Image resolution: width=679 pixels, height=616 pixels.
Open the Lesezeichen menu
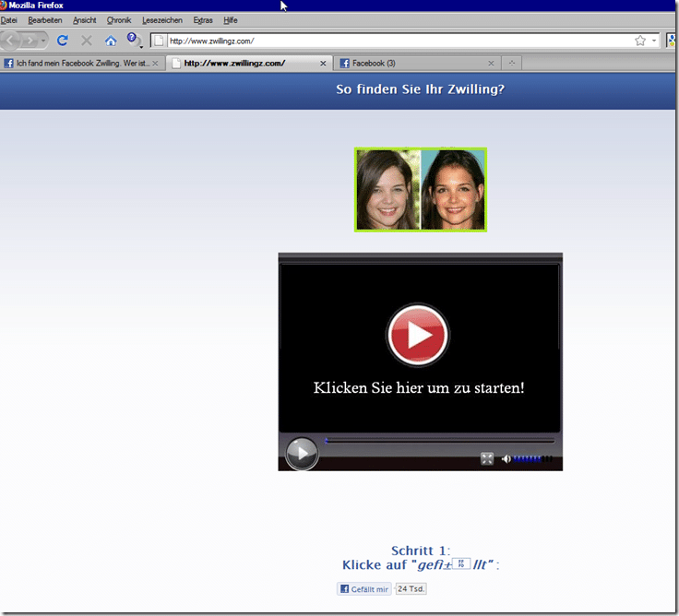[x=162, y=20]
